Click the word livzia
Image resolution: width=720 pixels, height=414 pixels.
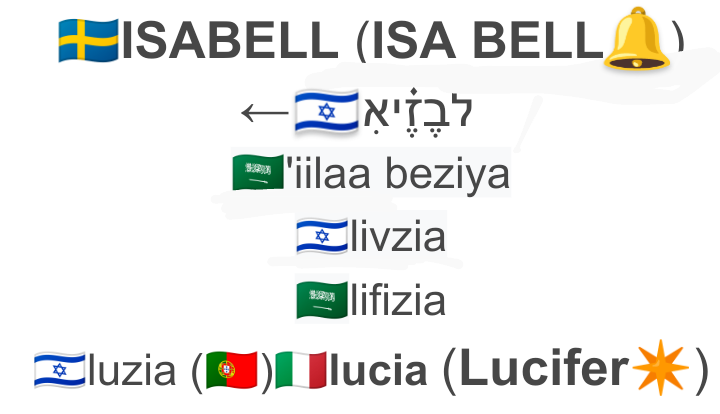click(x=398, y=237)
